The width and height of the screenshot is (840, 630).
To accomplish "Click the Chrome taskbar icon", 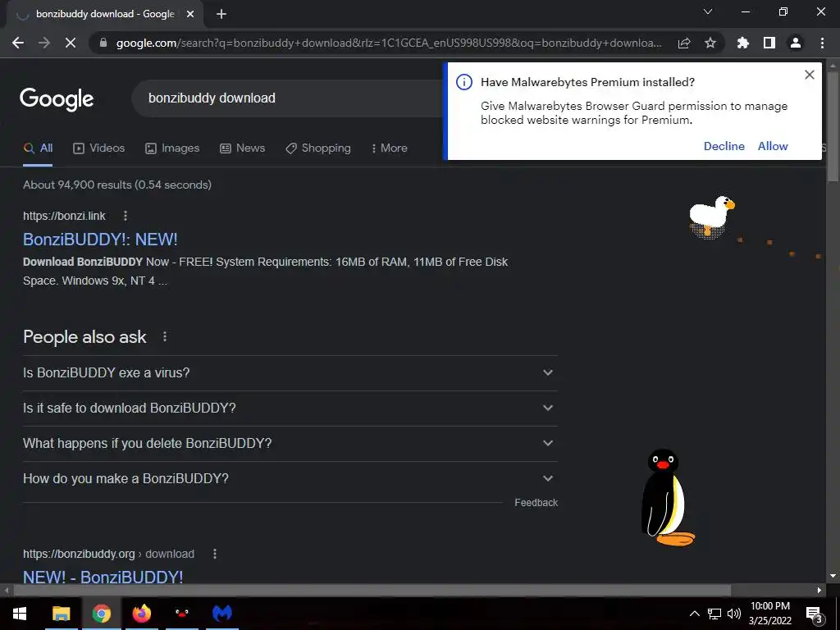I will pos(101,614).
